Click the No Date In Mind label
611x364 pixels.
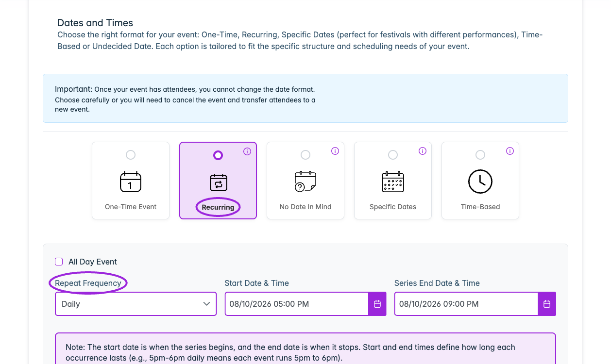tap(305, 207)
